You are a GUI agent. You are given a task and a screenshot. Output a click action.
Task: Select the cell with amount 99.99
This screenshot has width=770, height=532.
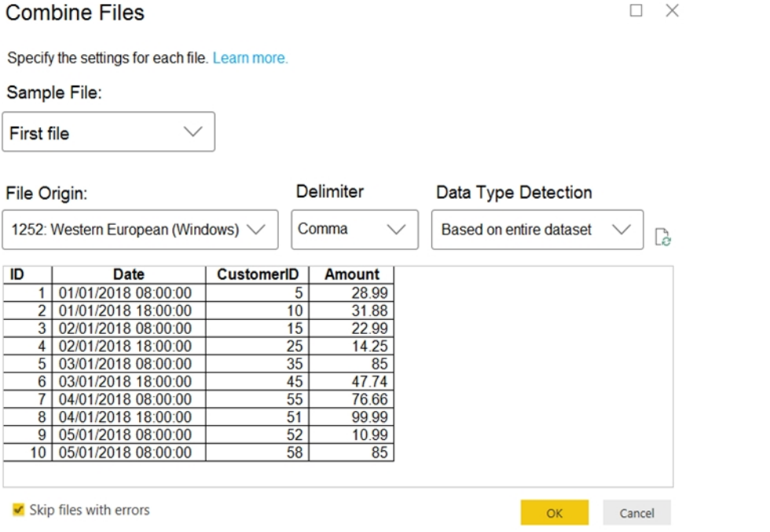click(352, 416)
